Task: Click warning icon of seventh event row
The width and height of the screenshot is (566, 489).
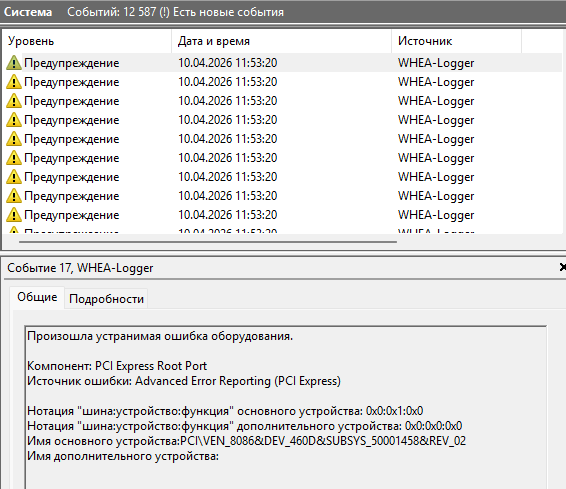Action: (14, 177)
